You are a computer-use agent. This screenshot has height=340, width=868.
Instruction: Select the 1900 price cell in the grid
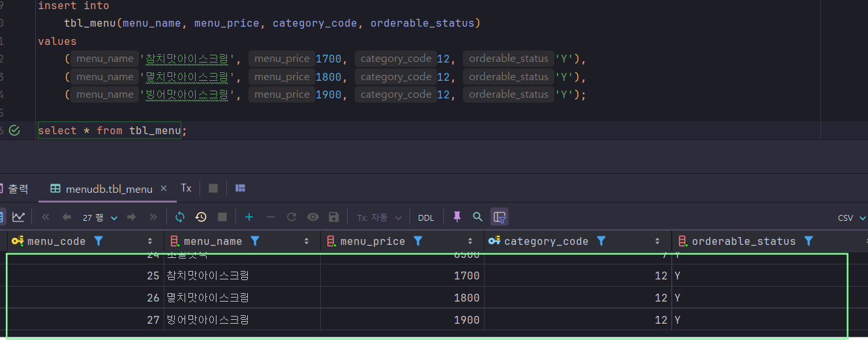pos(402,320)
